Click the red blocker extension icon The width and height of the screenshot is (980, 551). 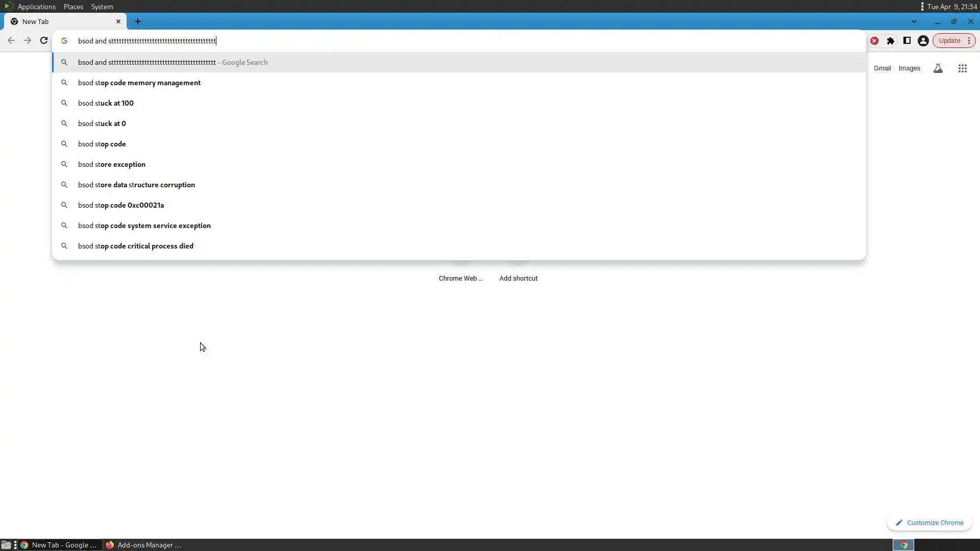point(874,41)
